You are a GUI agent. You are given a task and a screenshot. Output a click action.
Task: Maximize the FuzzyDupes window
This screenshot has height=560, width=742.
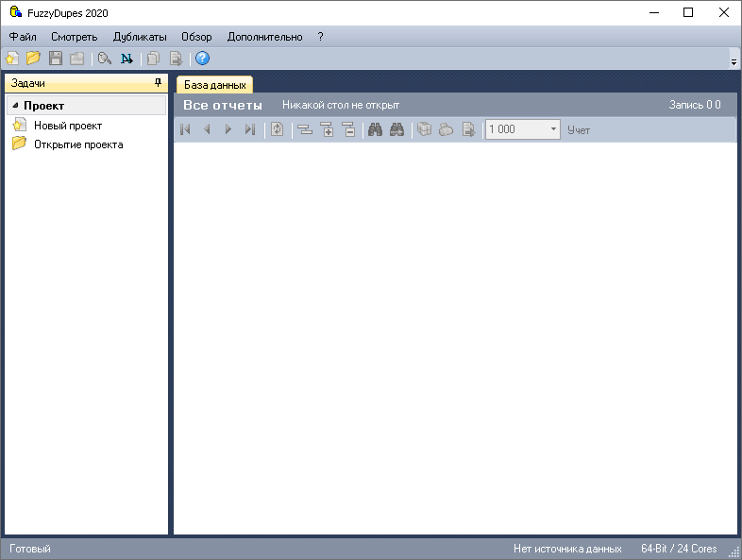(x=688, y=13)
